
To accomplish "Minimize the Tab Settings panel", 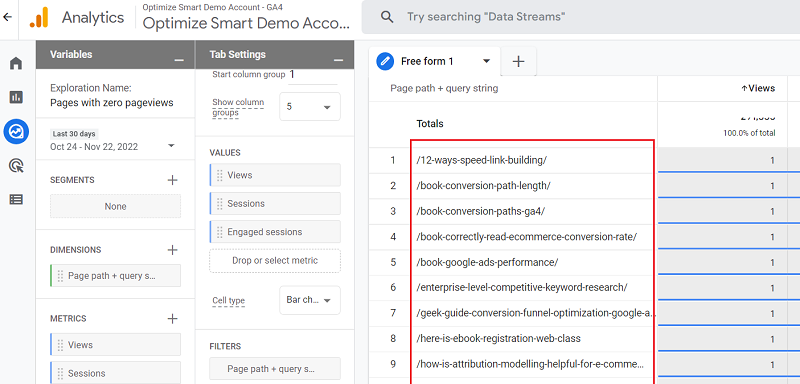I will pos(339,60).
